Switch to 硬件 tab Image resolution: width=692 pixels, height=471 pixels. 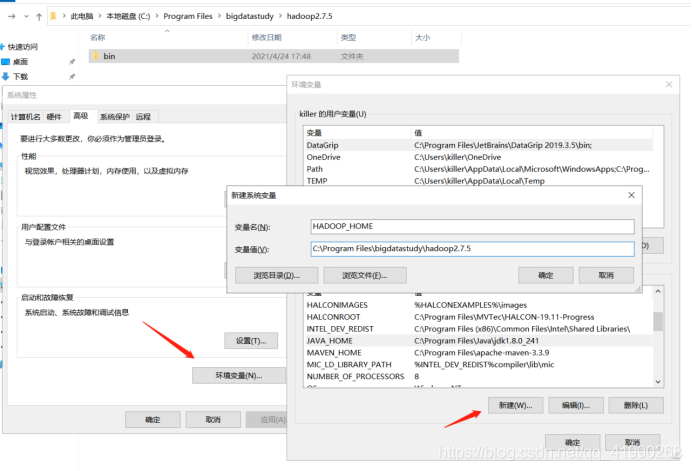(54, 117)
